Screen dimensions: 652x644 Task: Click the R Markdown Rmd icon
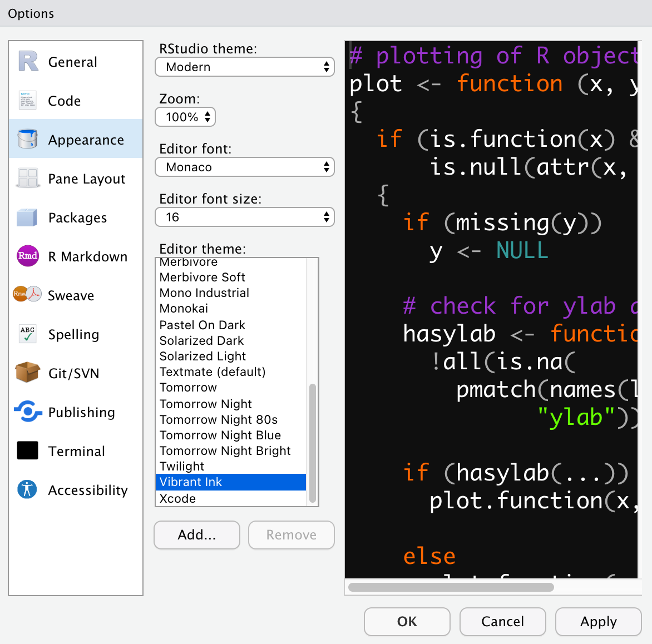[x=28, y=256]
